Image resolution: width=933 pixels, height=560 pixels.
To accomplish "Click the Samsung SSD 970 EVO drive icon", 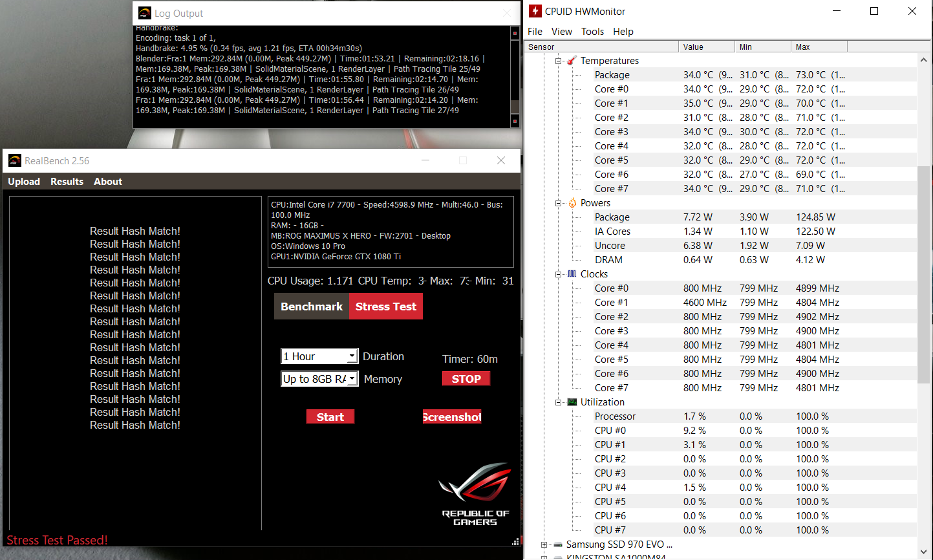I will (558, 544).
